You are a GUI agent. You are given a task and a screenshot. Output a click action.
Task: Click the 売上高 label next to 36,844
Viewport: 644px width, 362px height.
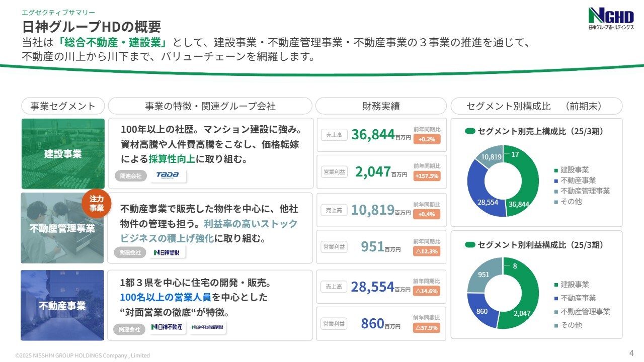[x=334, y=135]
